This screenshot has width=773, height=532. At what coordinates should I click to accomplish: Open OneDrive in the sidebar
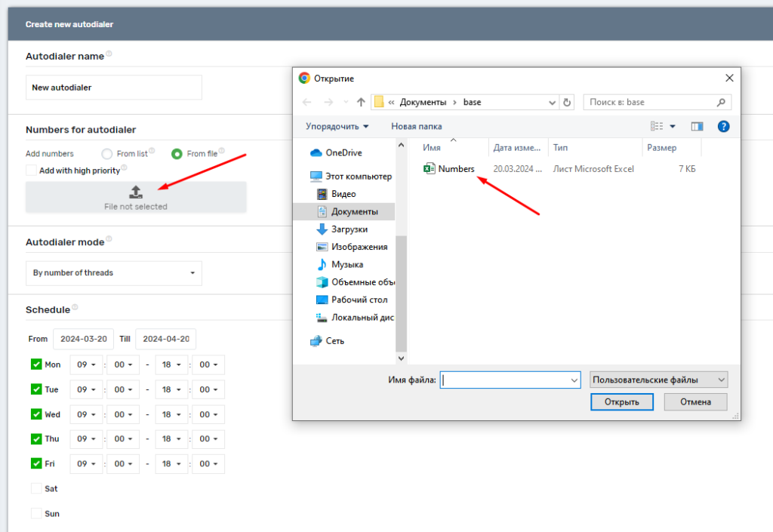[x=343, y=152]
